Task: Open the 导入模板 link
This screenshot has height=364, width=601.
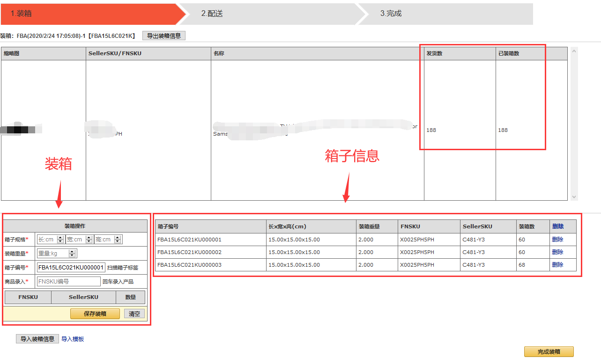Action: [73, 339]
